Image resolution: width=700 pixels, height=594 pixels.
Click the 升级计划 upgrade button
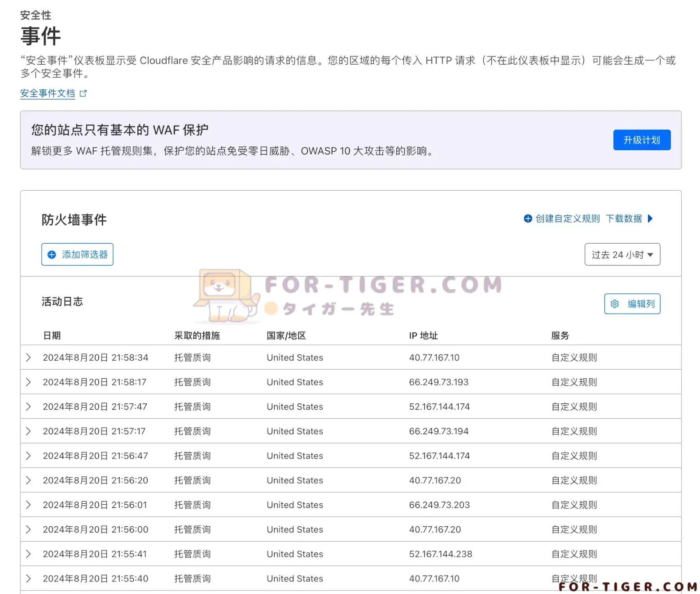click(x=642, y=140)
